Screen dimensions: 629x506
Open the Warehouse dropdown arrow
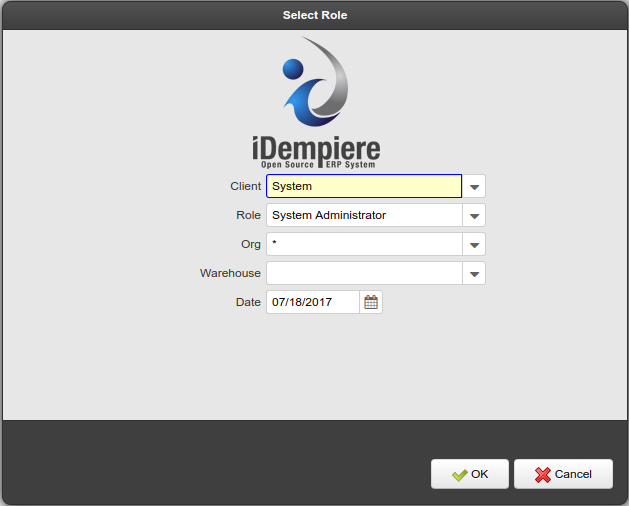[474, 273]
